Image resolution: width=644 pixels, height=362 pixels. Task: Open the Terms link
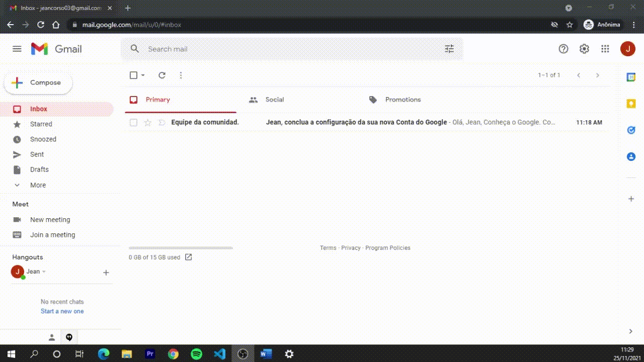tap(328, 248)
